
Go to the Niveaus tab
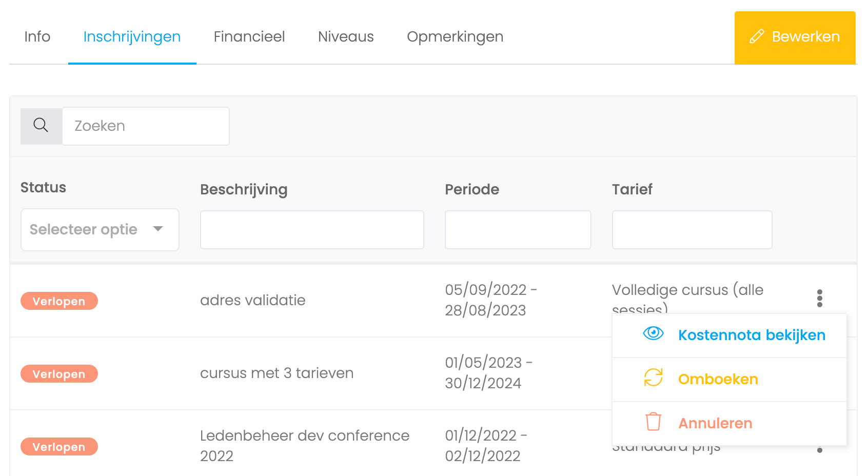346,37
